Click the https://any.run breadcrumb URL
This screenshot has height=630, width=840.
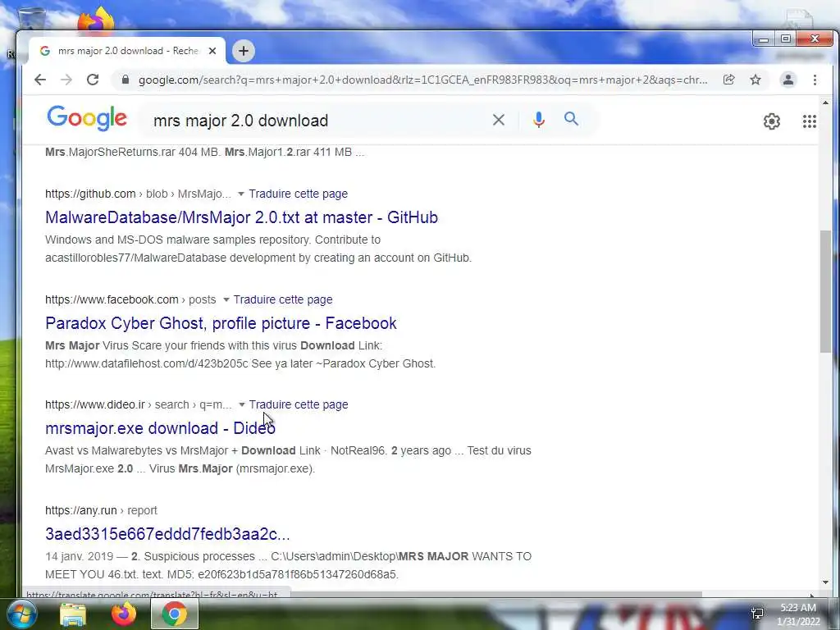(x=80, y=510)
